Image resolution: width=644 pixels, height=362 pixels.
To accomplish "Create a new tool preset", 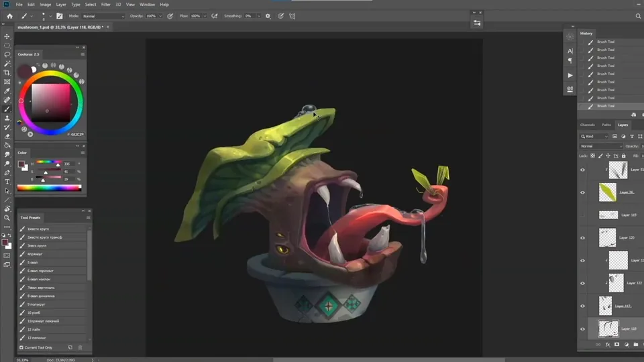I will tap(70, 348).
